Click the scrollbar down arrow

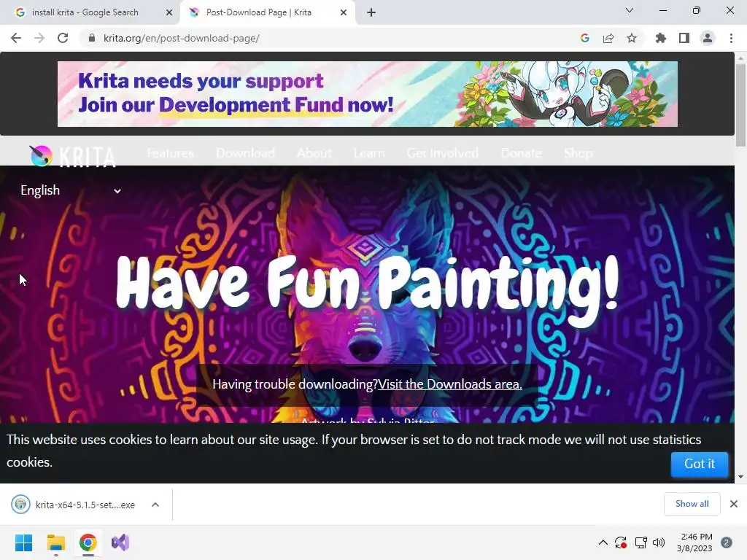click(741, 477)
